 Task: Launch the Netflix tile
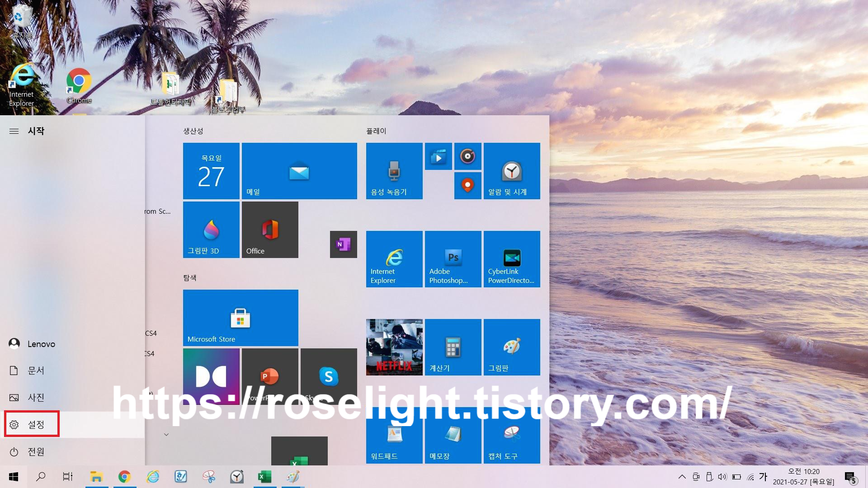coord(394,347)
